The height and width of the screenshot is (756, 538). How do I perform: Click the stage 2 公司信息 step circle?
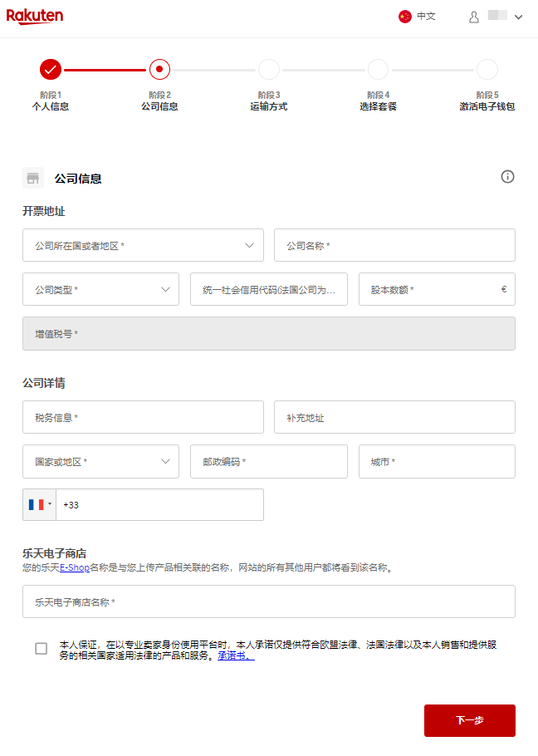point(159,69)
